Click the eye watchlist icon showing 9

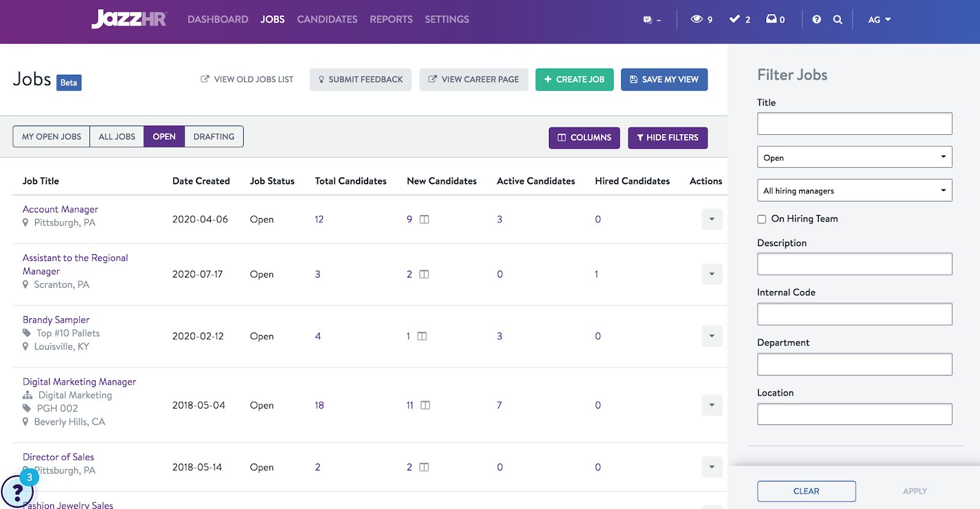(x=696, y=19)
